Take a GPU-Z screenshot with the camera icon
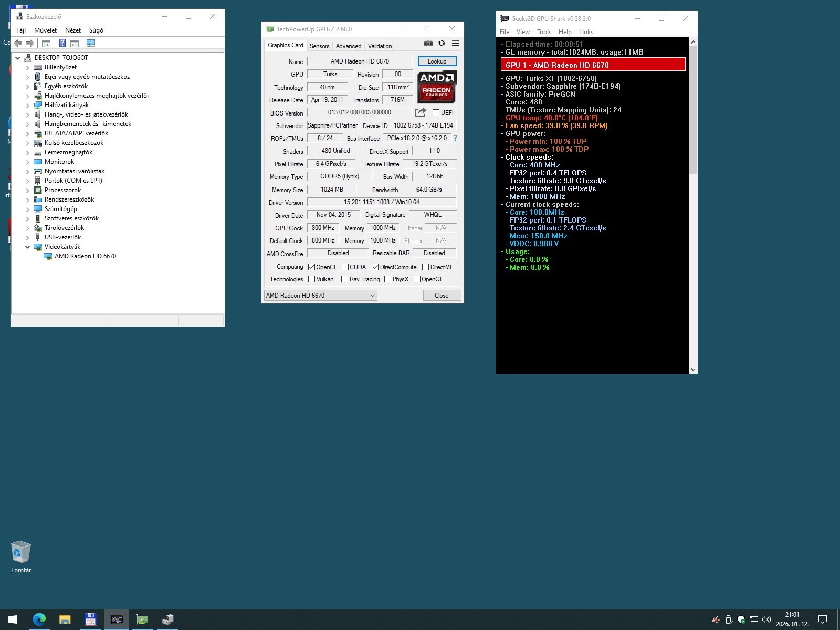 point(428,44)
